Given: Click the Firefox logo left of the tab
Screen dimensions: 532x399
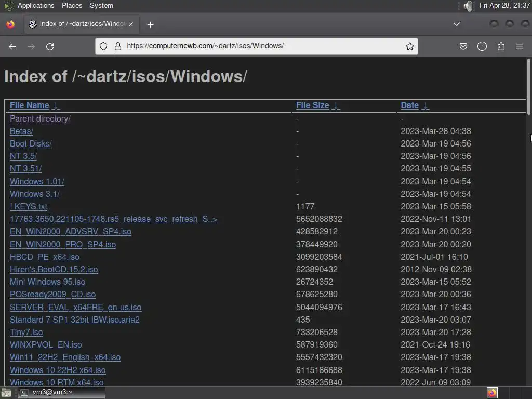Looking at the screenshot, I should [x=10, y=24].
